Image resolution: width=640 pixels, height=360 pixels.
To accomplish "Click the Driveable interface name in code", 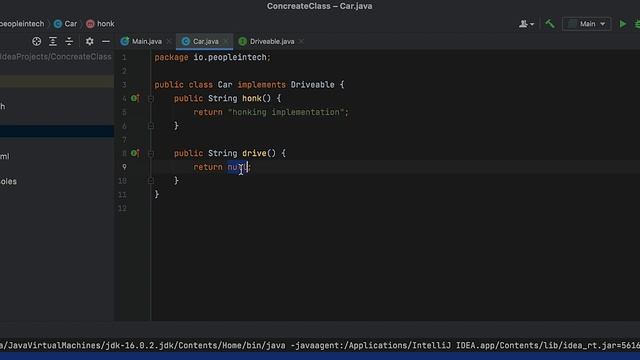I will coord(312,85).
